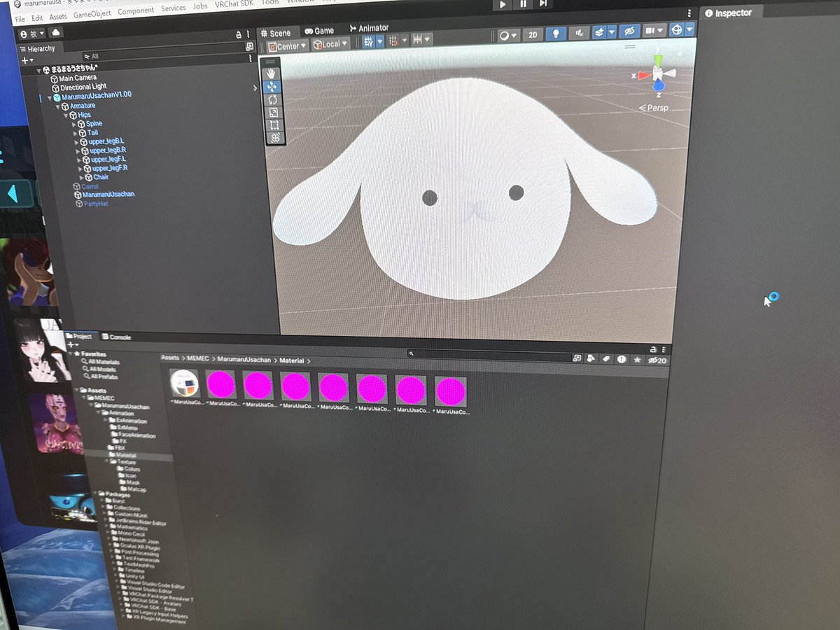
Task: Open the Center pivot dropdown
Action: pyautogui.click(x=288, y=45)
